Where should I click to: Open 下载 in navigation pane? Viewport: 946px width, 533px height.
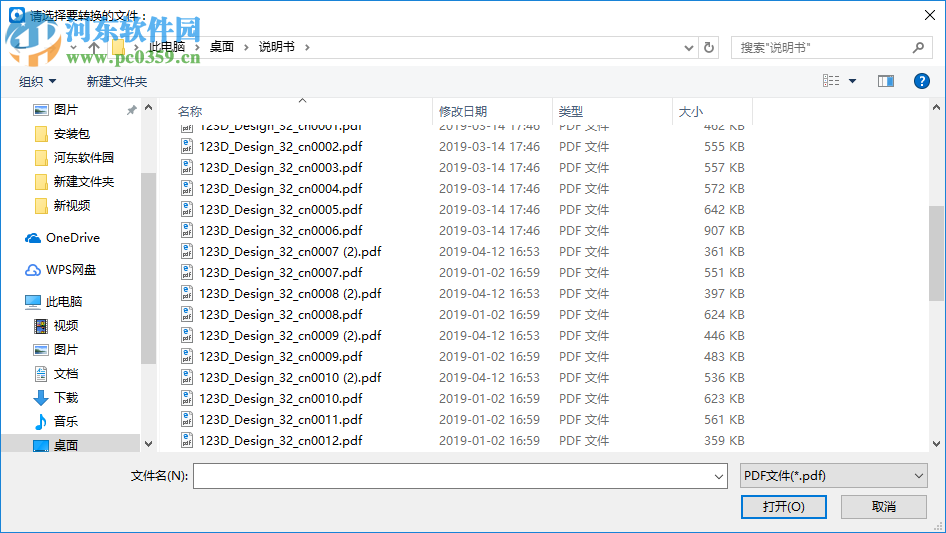point(65,398)
